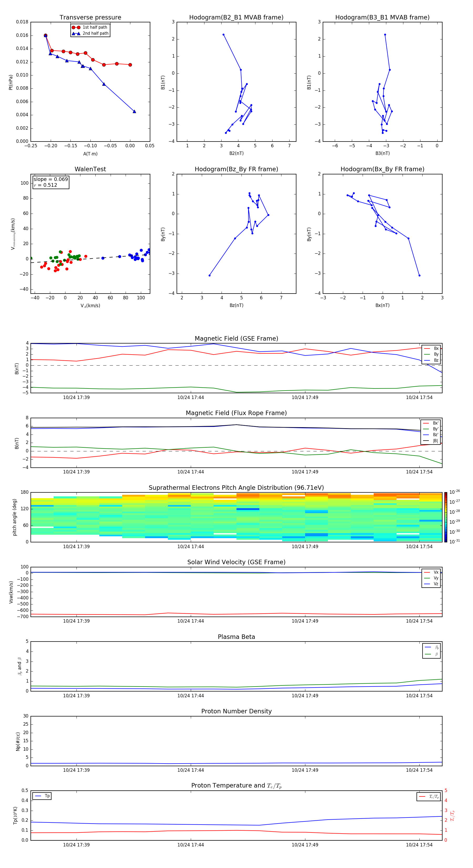The height and width of the screenshot is (868, 473).
Task: Select the "2nd half path" legend entry
Action: 90,33
